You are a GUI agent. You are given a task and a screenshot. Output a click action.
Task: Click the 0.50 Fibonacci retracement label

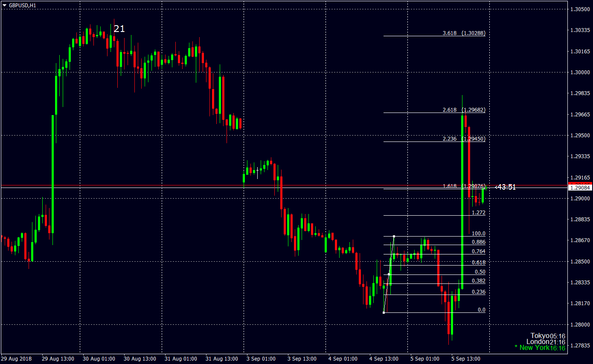click(x=480, y=272)
